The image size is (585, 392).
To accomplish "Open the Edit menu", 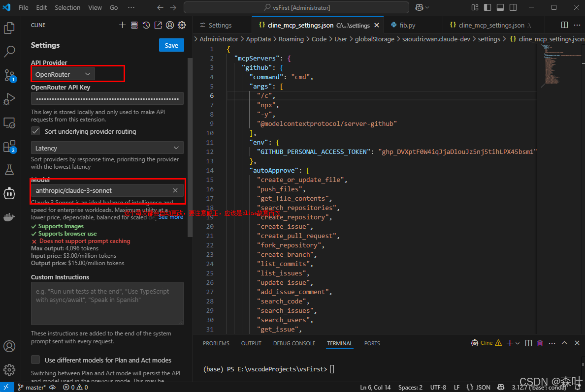I will tap(41, 7).
